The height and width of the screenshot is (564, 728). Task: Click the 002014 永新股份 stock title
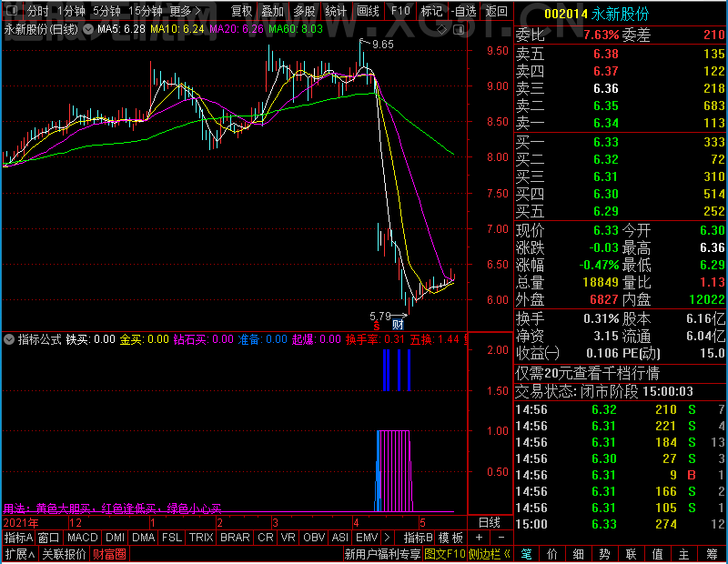click(x=596, y=14)
